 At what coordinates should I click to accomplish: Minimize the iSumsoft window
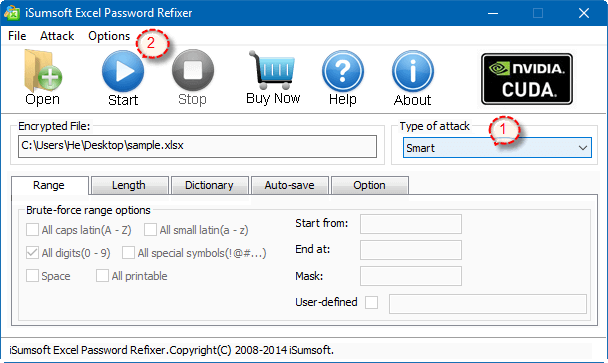(493, 13)
